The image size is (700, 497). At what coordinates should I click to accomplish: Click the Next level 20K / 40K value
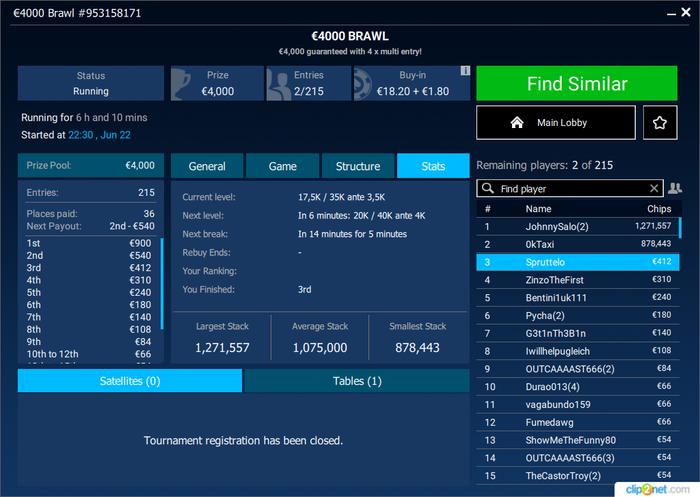[362, 216]
